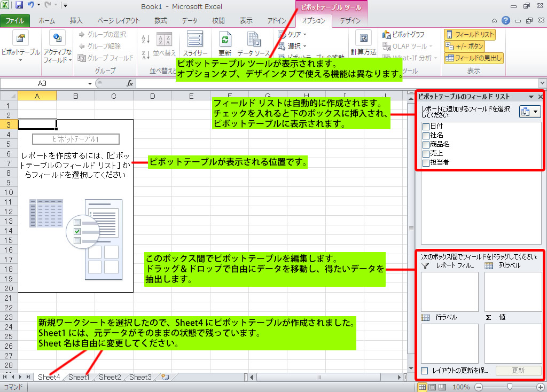Select the Sheet1 worksheet tab
The image size is (547, 392).
tap(79, 377)
